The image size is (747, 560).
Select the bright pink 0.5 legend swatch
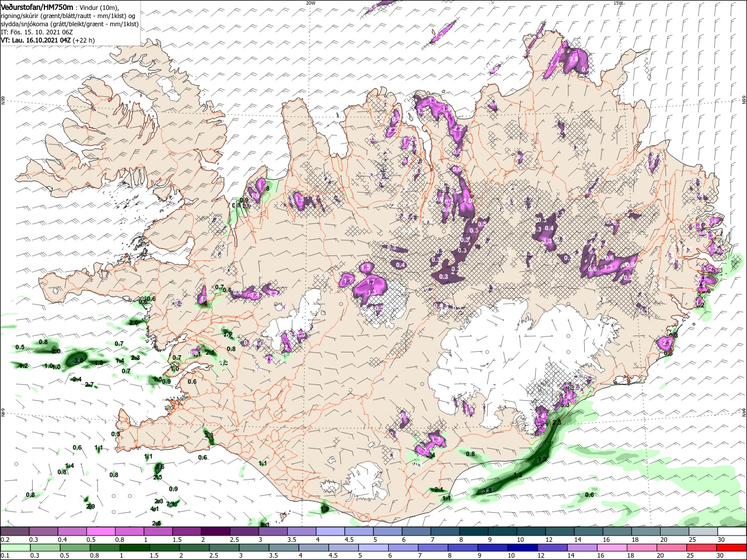100,531
